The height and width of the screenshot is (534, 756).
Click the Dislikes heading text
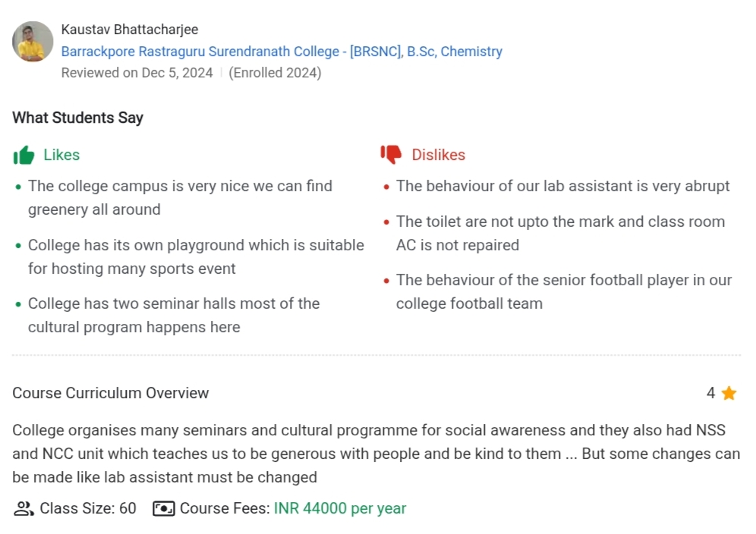tap(438, 155)
